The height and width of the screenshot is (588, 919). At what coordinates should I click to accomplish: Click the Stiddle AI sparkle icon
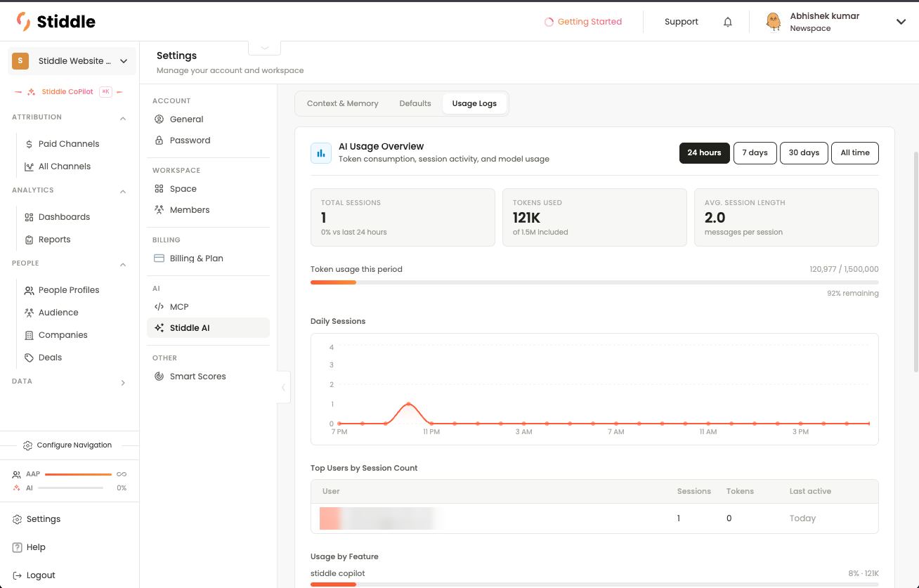click(x=159, y=328)
